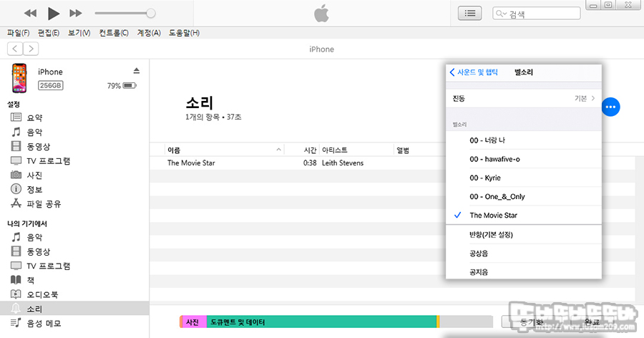Open the 파일(F) menu

[19, 33]
